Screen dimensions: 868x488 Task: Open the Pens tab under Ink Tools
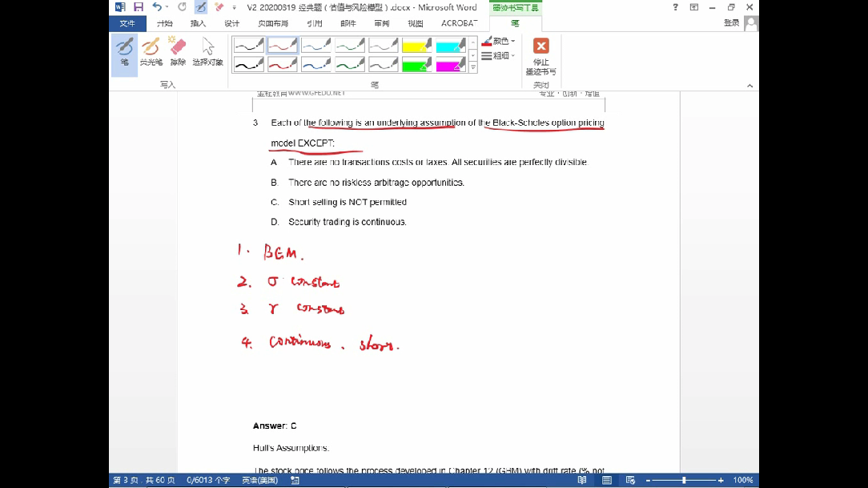pyautogui.click(x=516, y=23)
